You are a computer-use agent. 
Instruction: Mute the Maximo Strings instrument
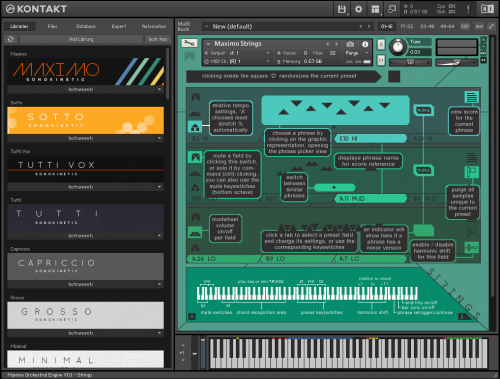click(381, 60)
